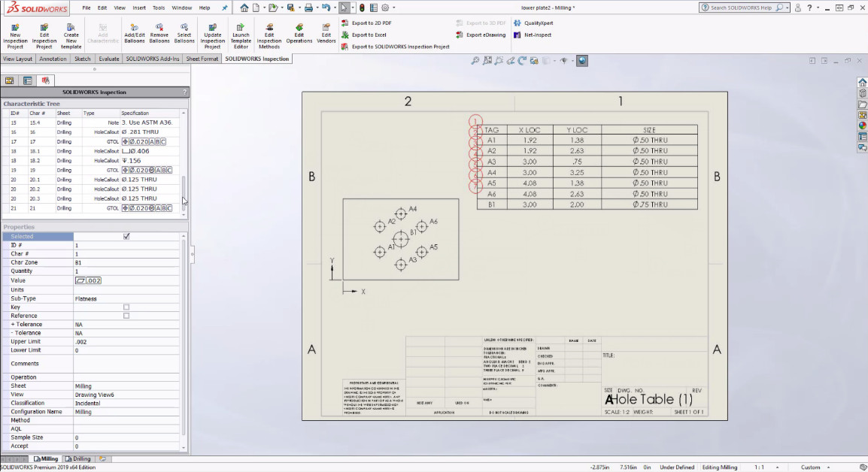
Task: Switch to the Sheet Format tab
Action: tap(202, 59)
